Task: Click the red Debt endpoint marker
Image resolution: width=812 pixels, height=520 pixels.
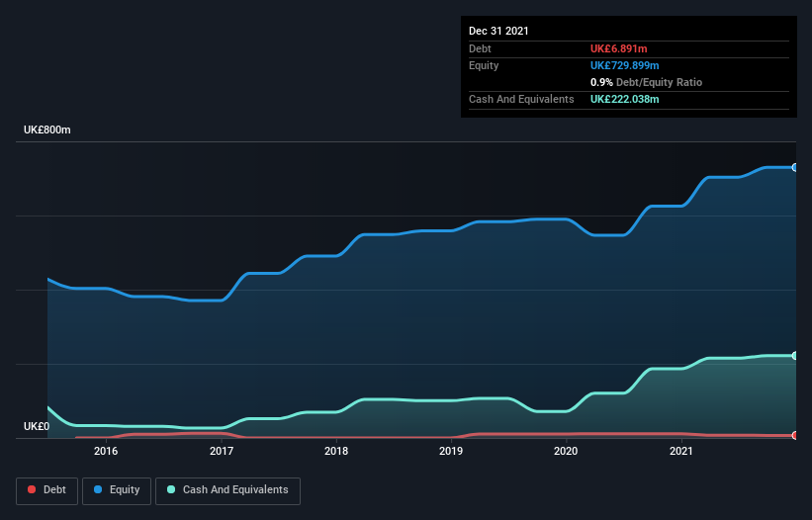Action: tap(795, 435)
